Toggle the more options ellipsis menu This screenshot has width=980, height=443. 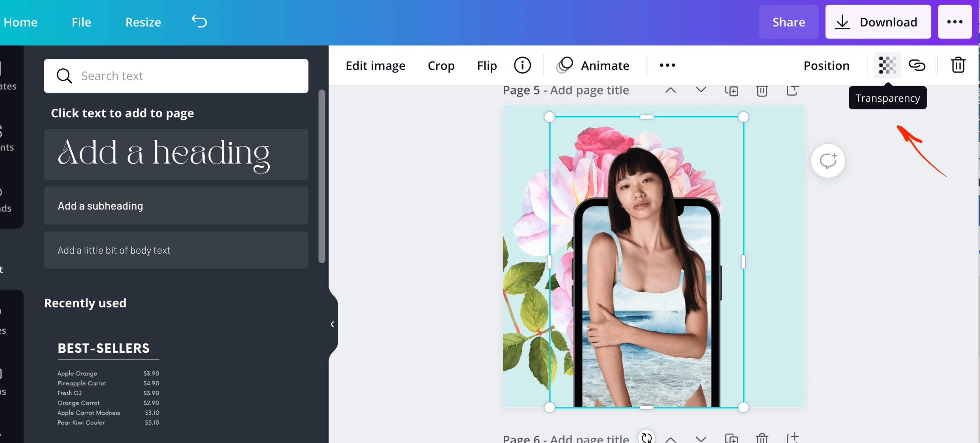tap(667, 64)
